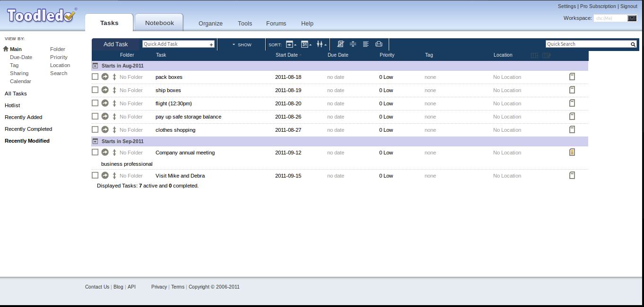Click the note icon on ship boxes row
644x307 pixels.
coord(572,90)
